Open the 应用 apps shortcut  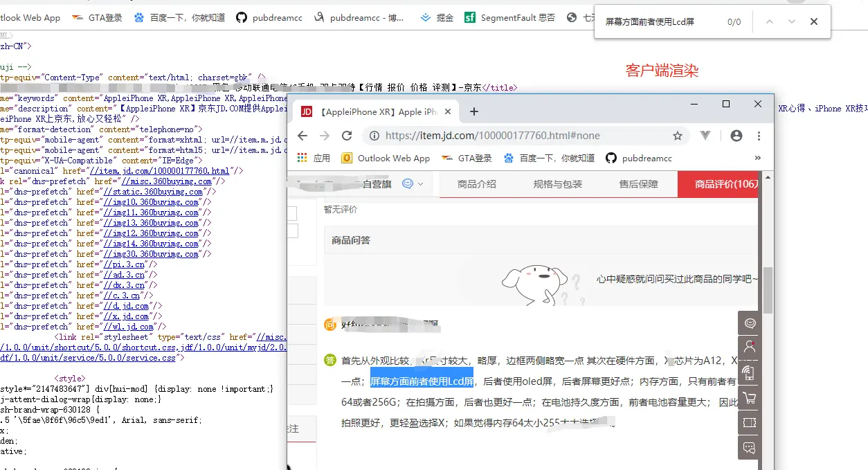[x=314, y=158]
